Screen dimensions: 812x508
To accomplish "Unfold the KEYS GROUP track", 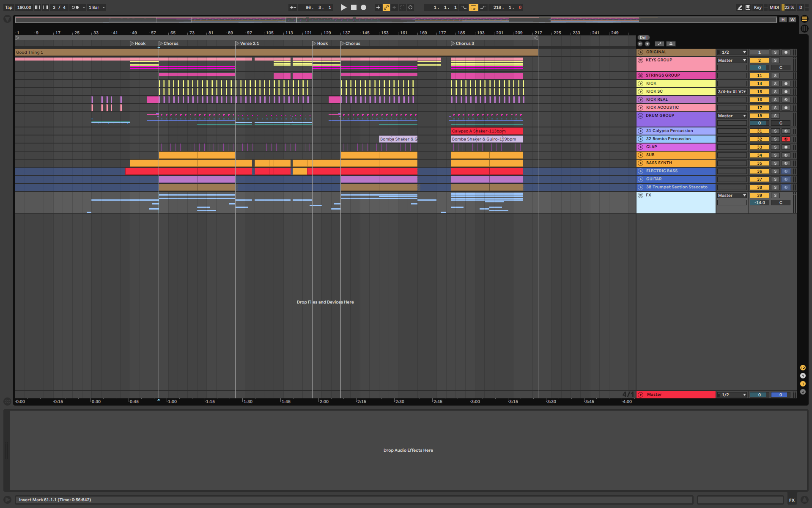I will coord(640,60).
